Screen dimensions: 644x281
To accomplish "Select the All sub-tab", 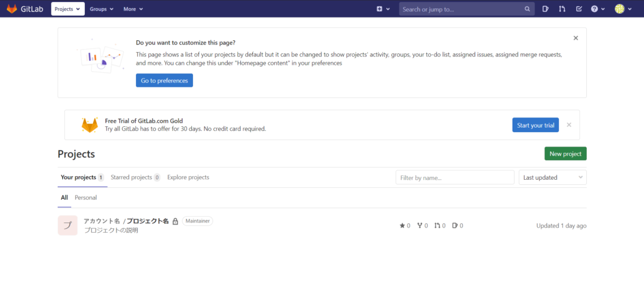I will point(65,197).
